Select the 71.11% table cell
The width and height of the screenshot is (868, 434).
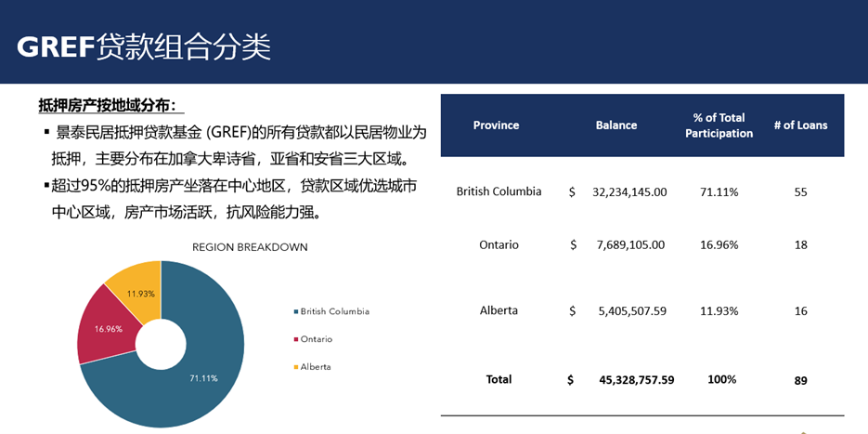tap(719, 192)
